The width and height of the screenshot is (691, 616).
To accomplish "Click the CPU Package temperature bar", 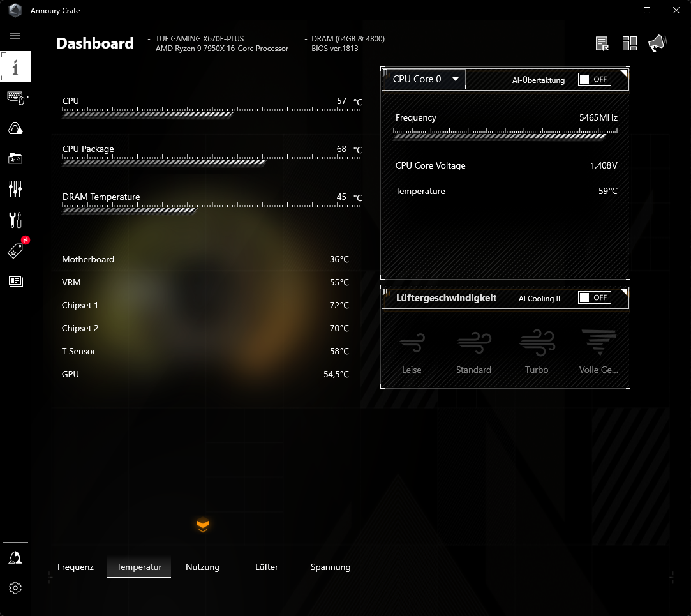I will click(212, 160).
